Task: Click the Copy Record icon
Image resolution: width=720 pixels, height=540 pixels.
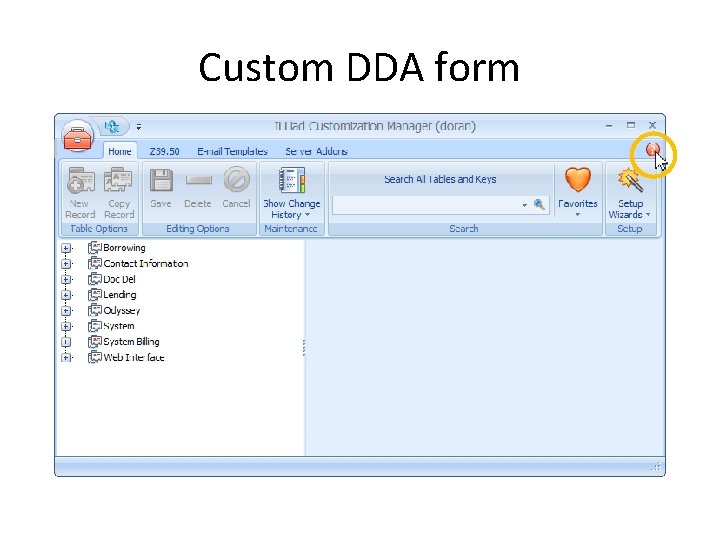Action: click(118, 180)
